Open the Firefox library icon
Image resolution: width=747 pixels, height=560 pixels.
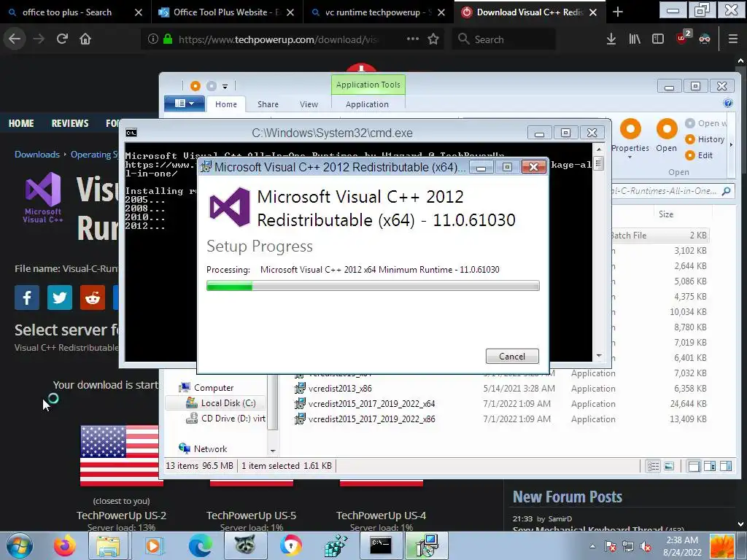point(635,39)
